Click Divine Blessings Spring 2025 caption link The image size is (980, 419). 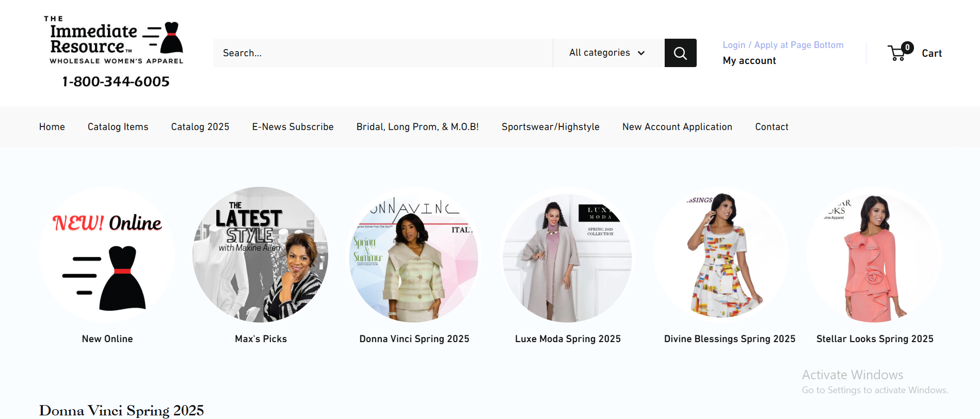coord(730,339)
